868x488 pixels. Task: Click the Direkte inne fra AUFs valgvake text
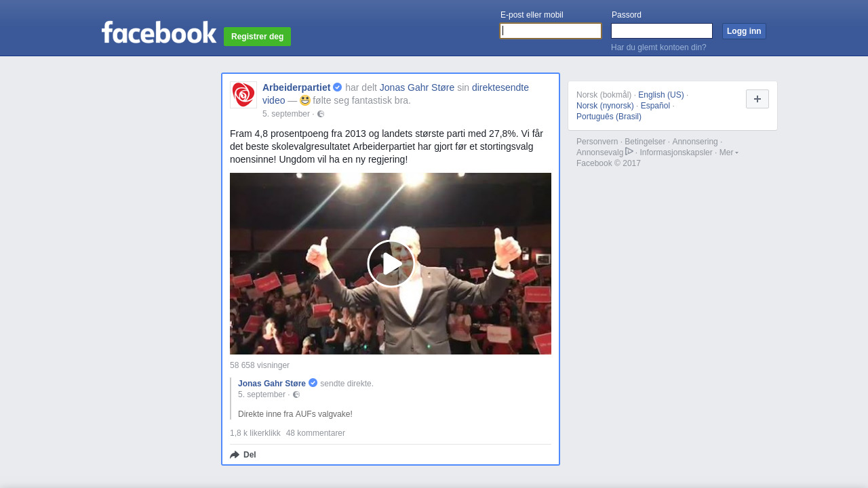point(295,414)
